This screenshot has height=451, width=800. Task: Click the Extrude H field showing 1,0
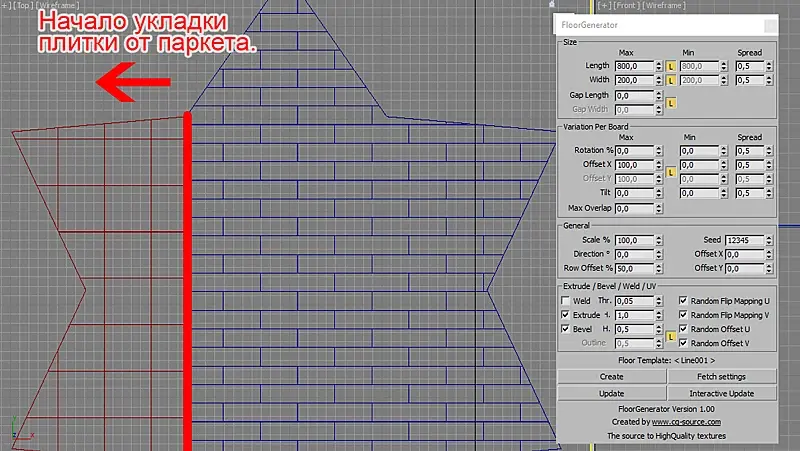click(x=634, y=315)
